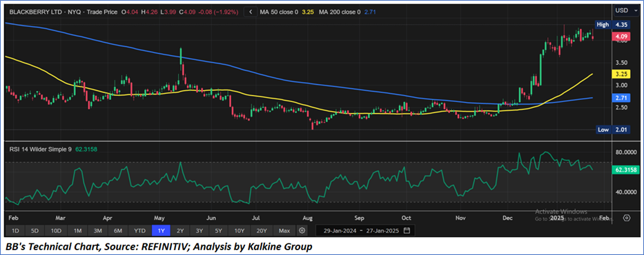
Task: Select the 1M time range
Action: tap(77, 231)
